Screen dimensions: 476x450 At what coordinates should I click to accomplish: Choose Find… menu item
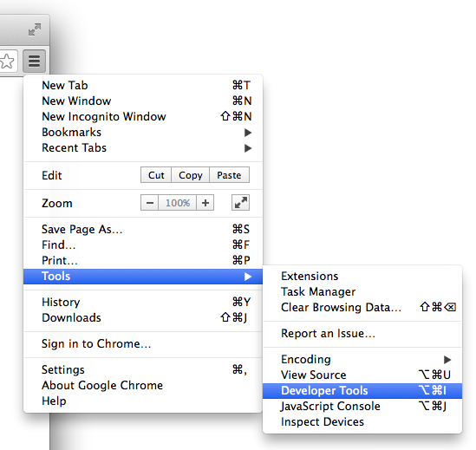click(x=143, y=245)
